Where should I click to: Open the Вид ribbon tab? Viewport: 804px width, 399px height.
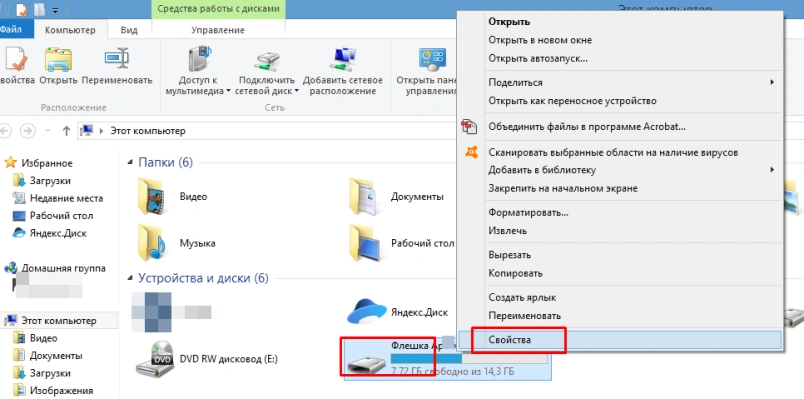click(x=129, y=30)
